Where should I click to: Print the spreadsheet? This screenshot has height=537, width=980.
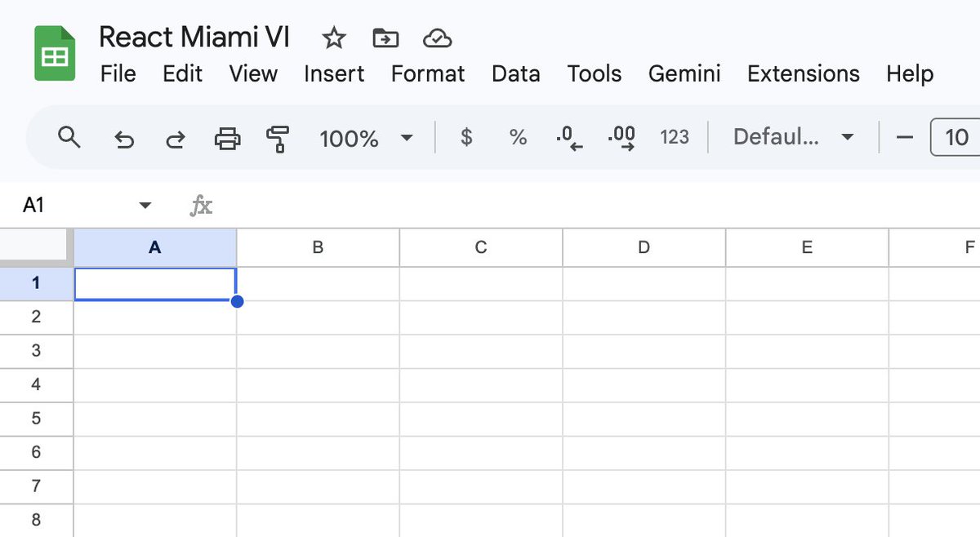[227, 138]
